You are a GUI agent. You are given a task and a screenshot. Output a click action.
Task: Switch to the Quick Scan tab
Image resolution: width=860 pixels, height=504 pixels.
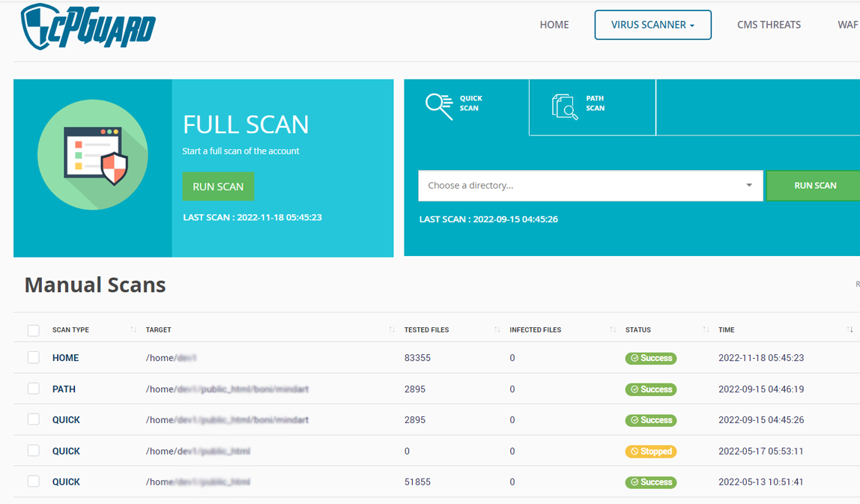[467, 107]
